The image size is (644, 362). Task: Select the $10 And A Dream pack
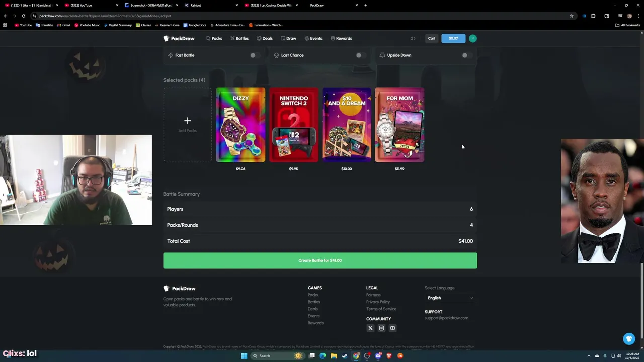click(347, 125)
